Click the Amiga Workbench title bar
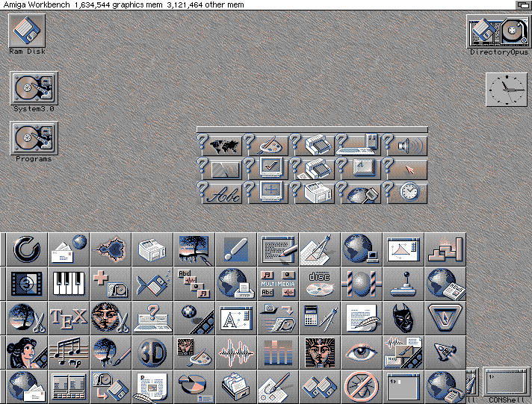The width and height of the screenshot is (532, 404). pos(257,4)
